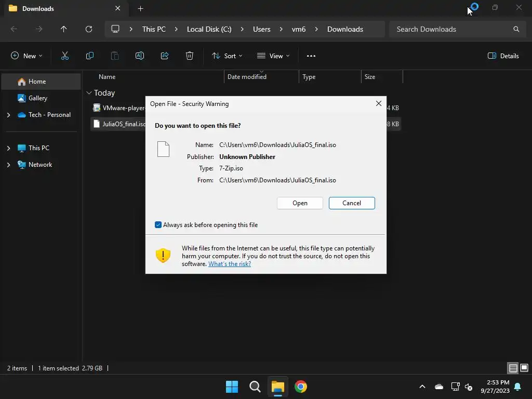Image resolution: width=532 pixels, height=399 pixels.
Task: Click the search magnifier in Search Downloads
Action: [x=516, y=29]
